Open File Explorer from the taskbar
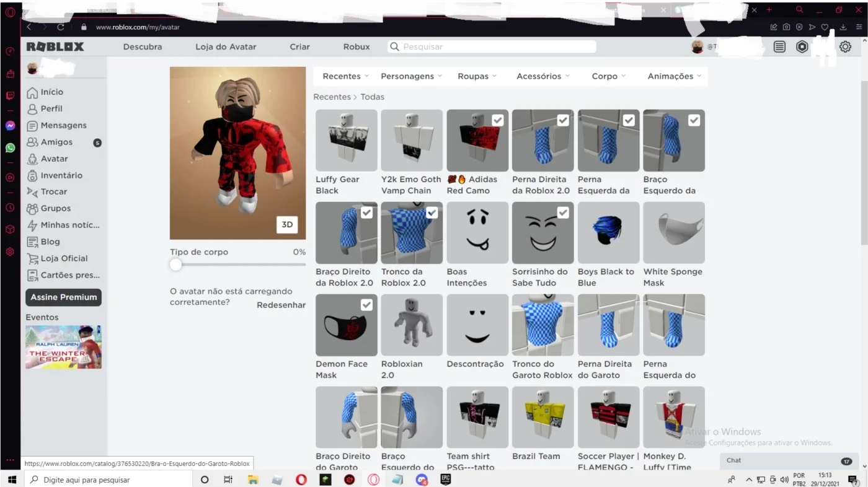Image resolution: width=868 pixels, height=487 pixels. (x=253, y=480)
